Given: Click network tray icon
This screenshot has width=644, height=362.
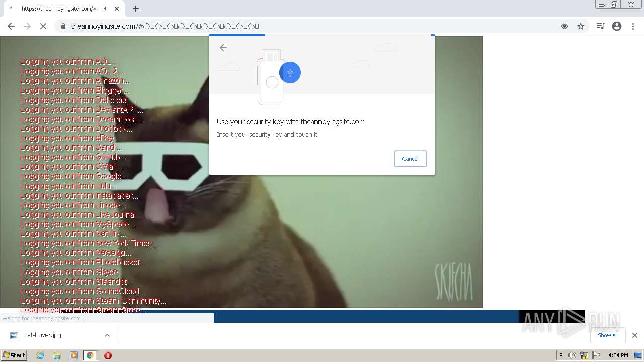Looking at the screenshot, I should point(584,355).
